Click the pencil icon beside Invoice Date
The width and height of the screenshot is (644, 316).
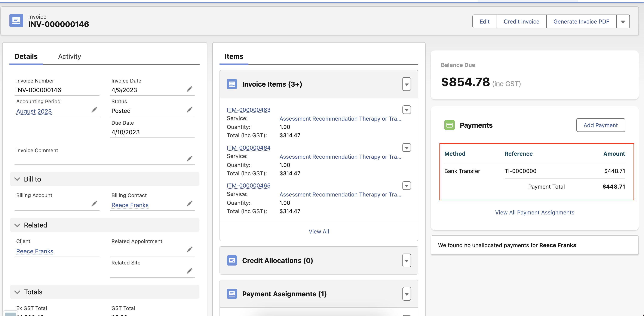point(190,89)
